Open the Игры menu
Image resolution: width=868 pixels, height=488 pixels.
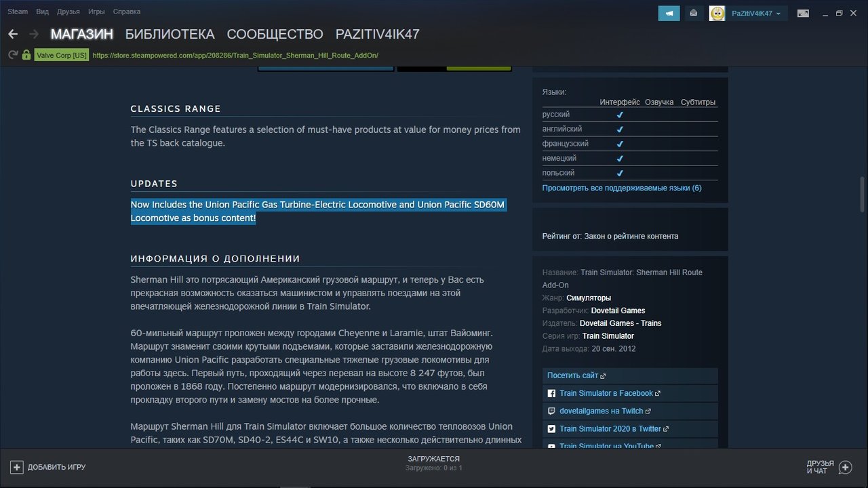(96, 12)
